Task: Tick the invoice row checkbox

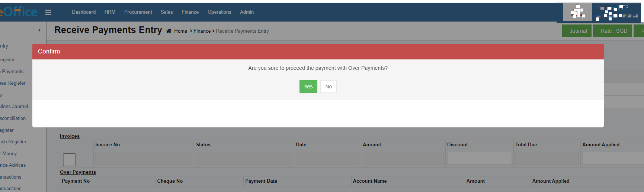Action: click(69, 160)
